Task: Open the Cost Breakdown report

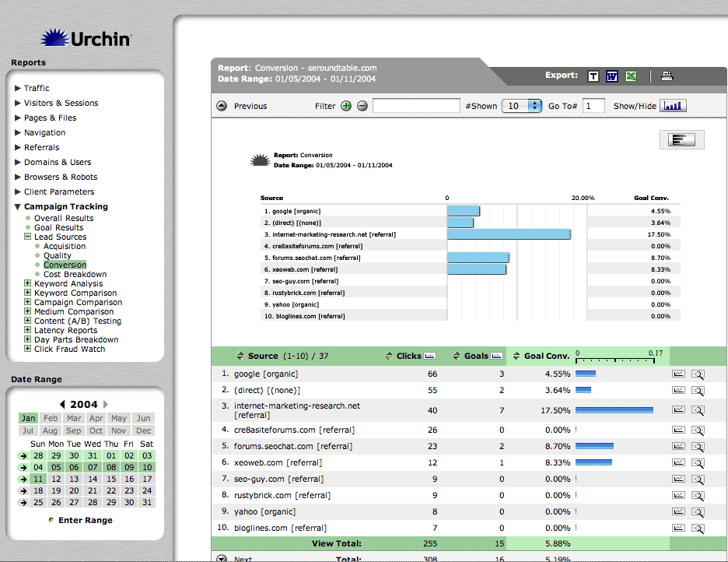Action: (x=75, y=274)
